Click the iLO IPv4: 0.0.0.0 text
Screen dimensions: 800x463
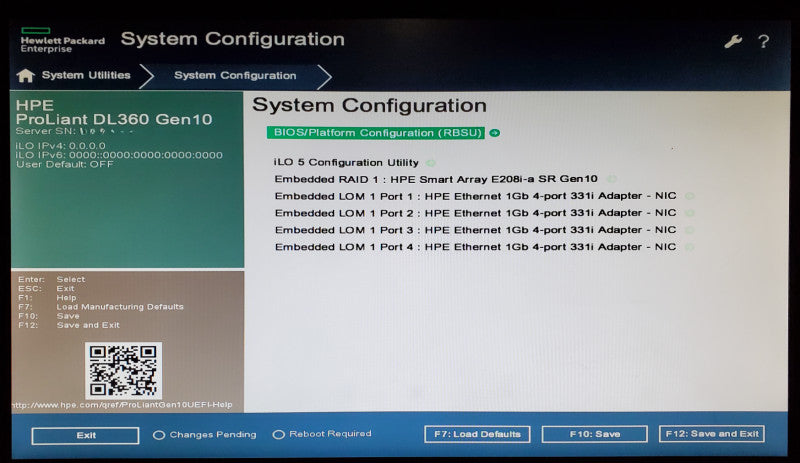tap(61, 146)
